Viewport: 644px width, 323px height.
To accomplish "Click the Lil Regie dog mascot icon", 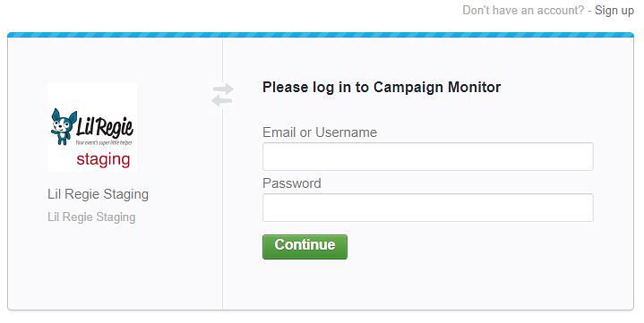I will pos(64,126).
